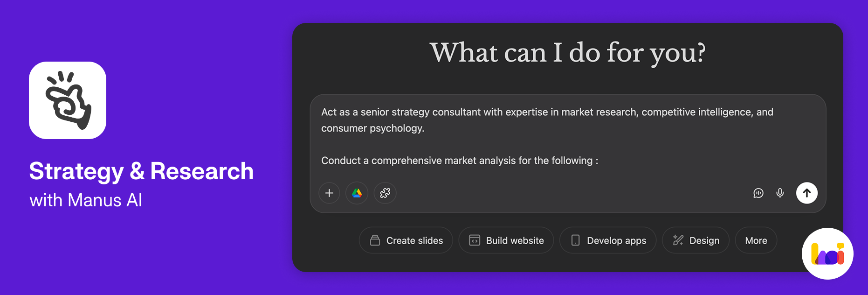Click the magic wand icon on Design

point(678,240)
